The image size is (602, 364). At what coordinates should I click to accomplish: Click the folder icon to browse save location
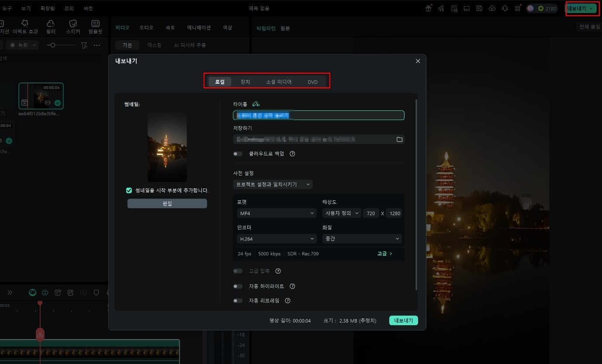click(399, 140)
